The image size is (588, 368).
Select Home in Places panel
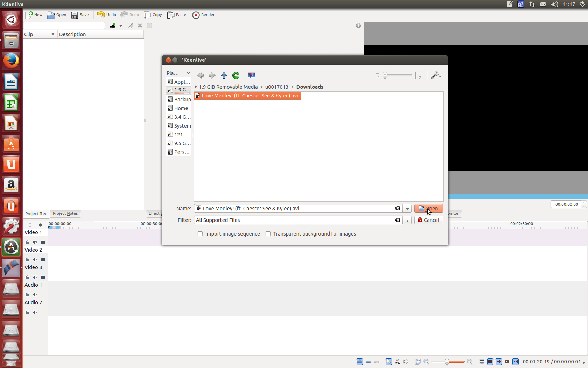[178, 108]
